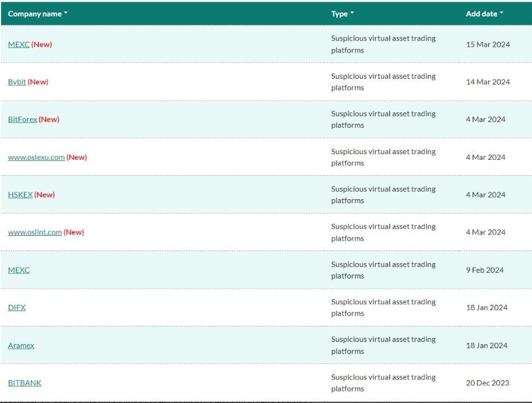Image resolution: width=532 pixels, height=403 pixels.
Task: Open the Bybit company link
Action: (17, 82)
